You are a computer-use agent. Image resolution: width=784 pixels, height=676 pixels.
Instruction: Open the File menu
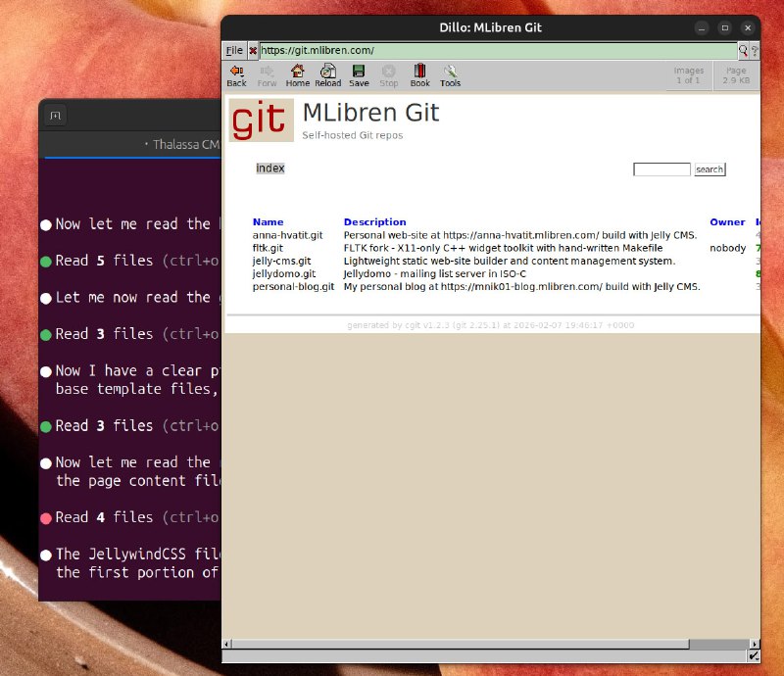click(x=234, y=50)
